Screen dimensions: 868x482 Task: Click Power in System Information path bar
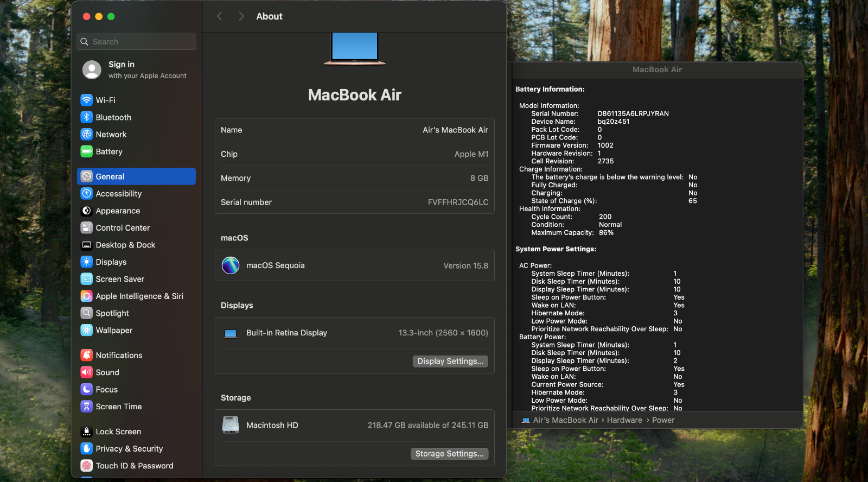663,420
